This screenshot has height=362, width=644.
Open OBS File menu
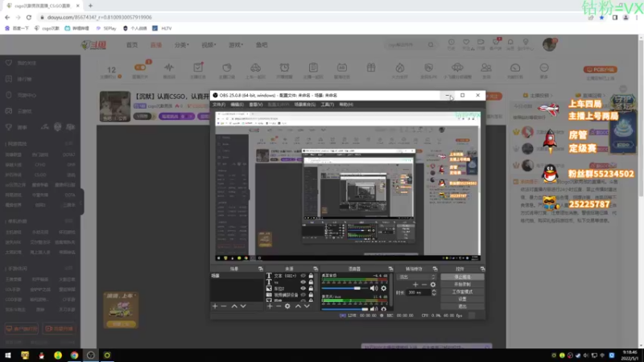(219, 105)
